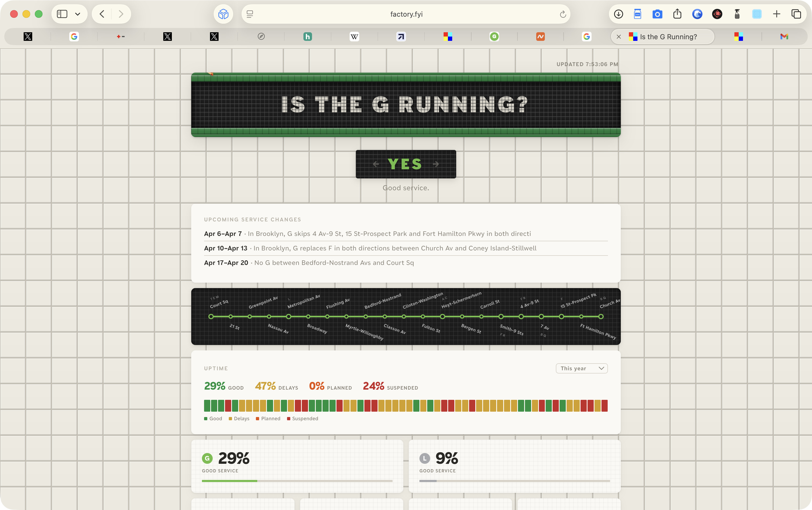Image resolution: width=812 pixels, height=510 pixels.
Task: Switch to the diagonal arrow icon tab
Action: click(401, 37)
